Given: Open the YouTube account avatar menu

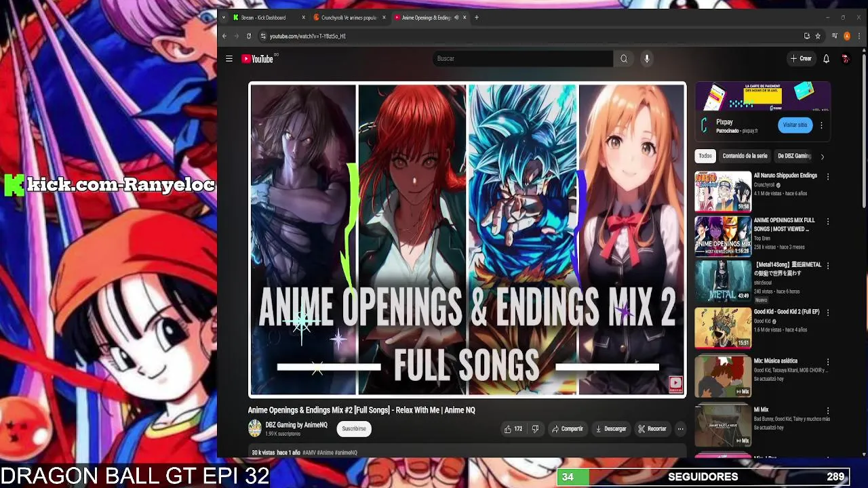Looking at the screenshot, I should coord(845,59).
